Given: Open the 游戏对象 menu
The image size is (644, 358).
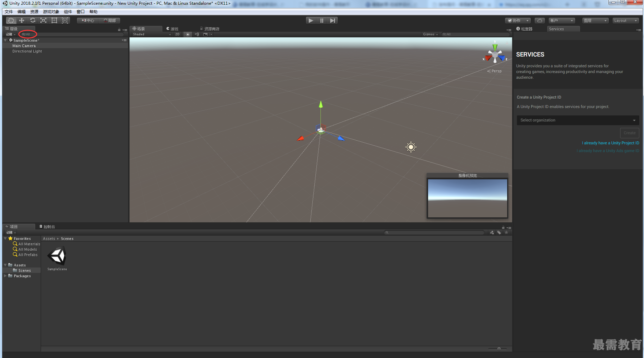Looking at the screenshot, I should (x=51, y=12).
